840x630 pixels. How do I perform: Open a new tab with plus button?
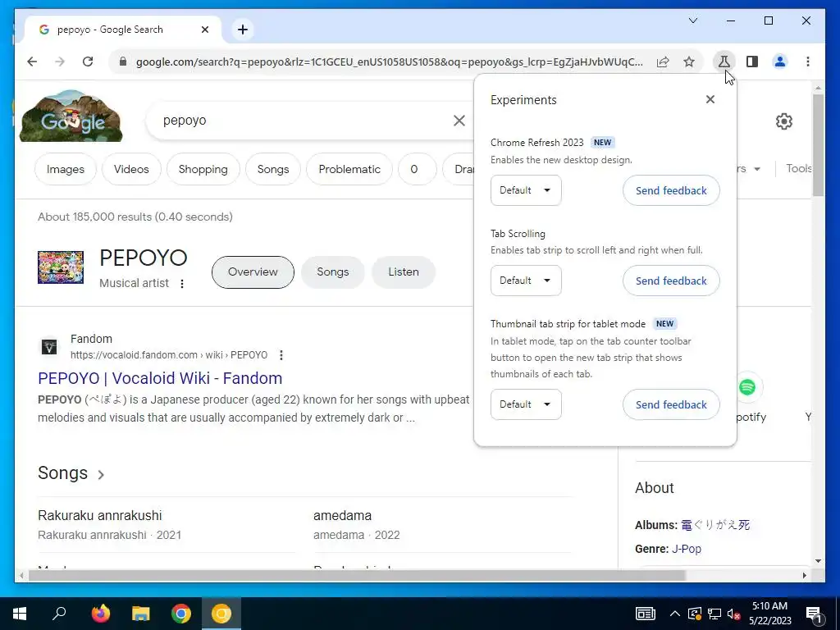pos(243,30)
